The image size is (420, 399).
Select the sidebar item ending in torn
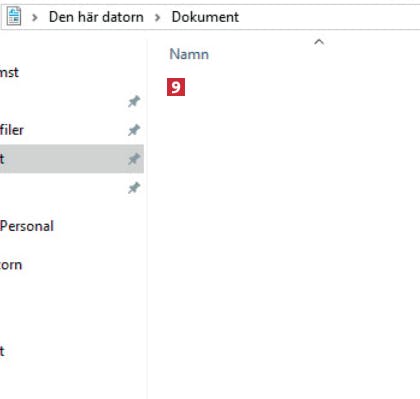[x=11, y=265]
